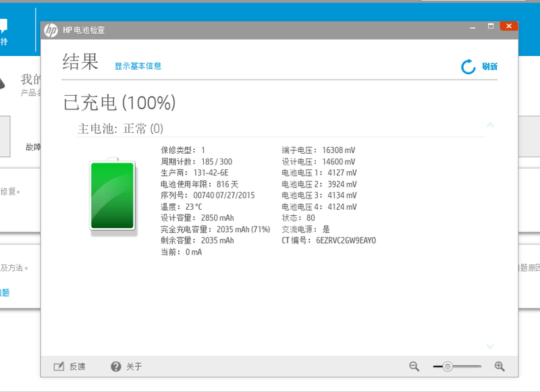The height and width of the screenshot is (392, 540).
Task: Collapse section using the upper chevron arrow
Action: 491,125
